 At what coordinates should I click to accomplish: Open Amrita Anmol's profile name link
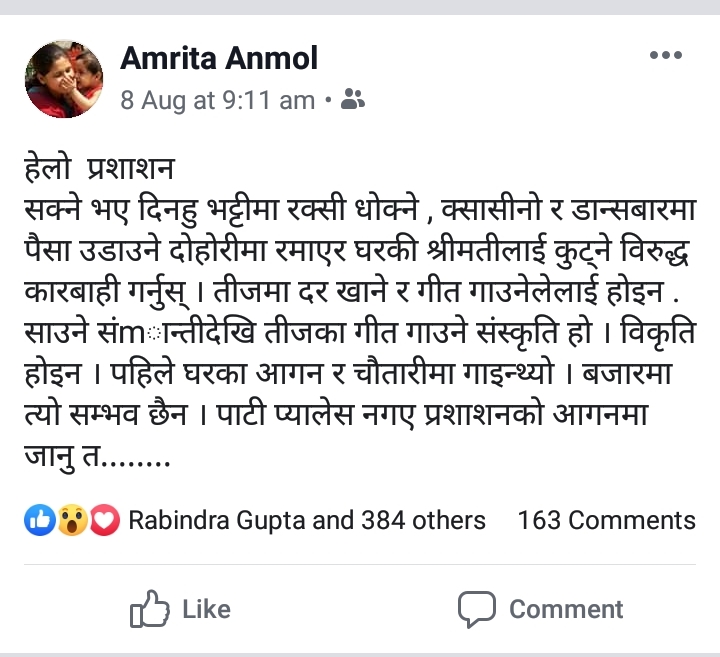pos(219,59)
